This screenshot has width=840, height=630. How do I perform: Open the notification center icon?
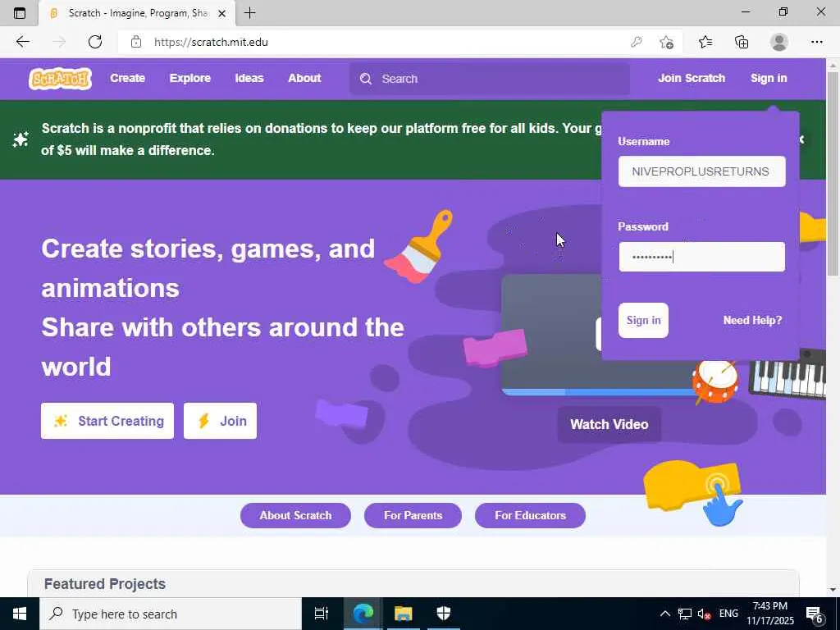click(x=815, y=614)
